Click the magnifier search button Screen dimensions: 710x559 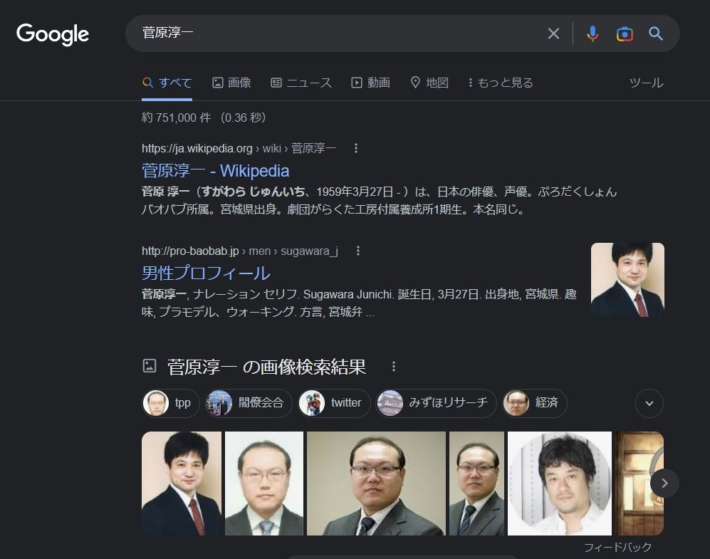(x=656, y=33)
